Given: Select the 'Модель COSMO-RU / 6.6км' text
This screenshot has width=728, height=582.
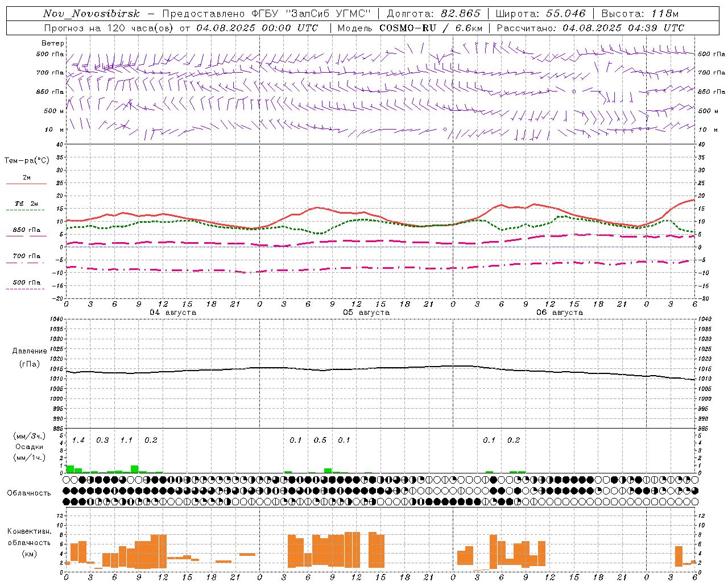Looking at the screenshot, I should [409, 28].
